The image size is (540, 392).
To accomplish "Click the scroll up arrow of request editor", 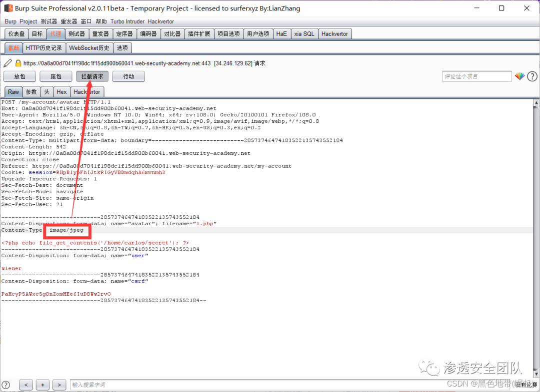I will (536, 102).
